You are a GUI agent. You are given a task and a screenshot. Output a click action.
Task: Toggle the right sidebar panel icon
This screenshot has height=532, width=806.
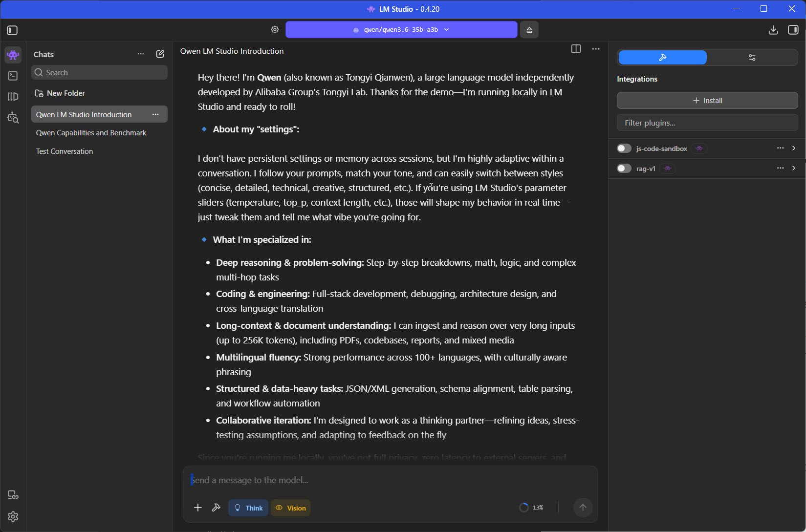pyautogui.click(x=793, y=30)
